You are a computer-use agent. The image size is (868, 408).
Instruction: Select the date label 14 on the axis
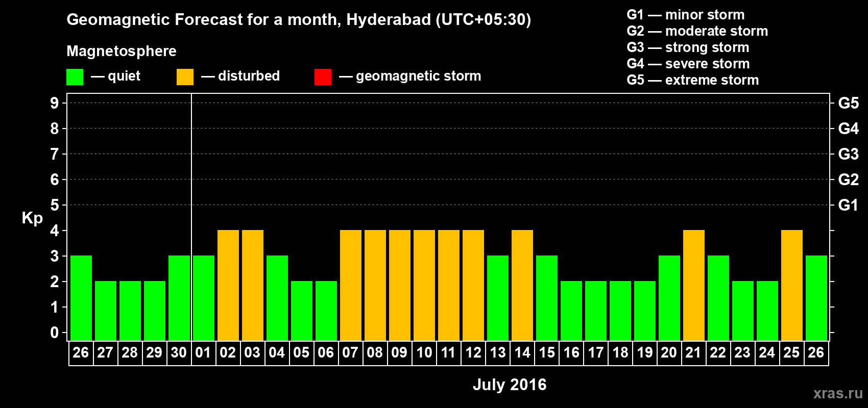(x=522, y=352)
